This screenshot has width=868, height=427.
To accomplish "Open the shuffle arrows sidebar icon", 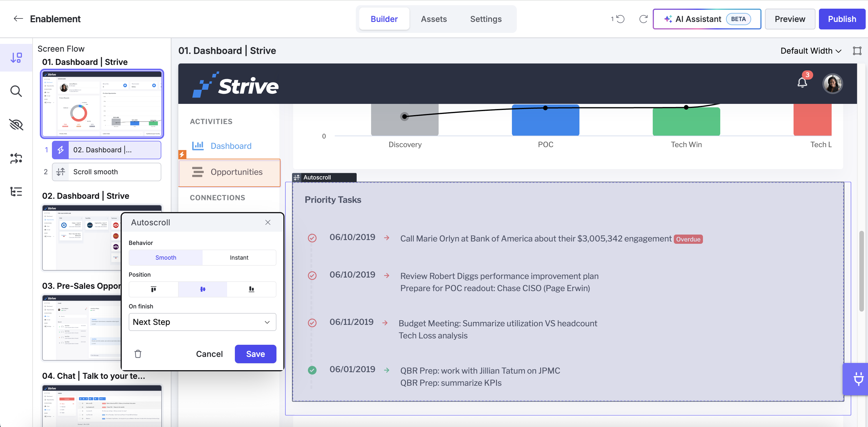I will coord(16,158).
